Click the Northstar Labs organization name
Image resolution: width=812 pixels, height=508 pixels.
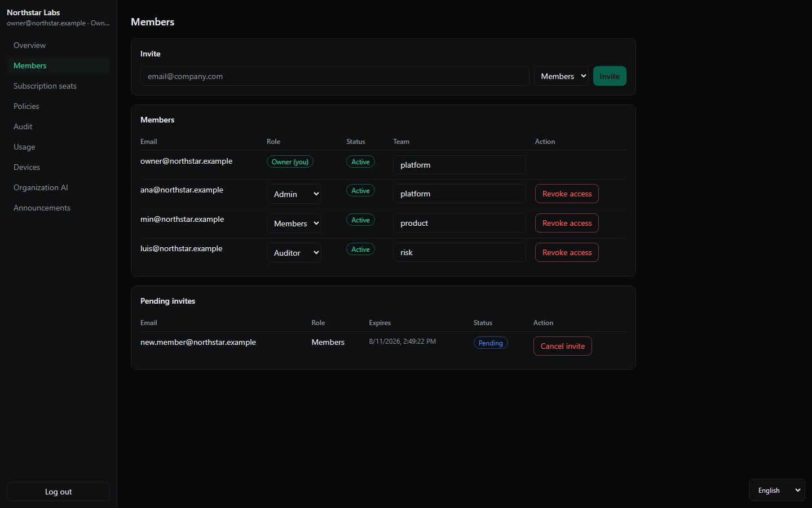click(x=33, y=12)
